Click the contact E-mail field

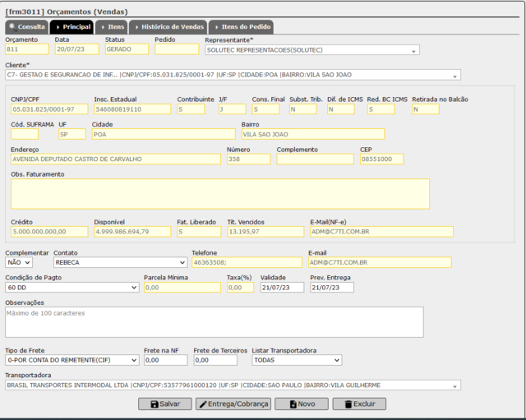coord(380,262)
